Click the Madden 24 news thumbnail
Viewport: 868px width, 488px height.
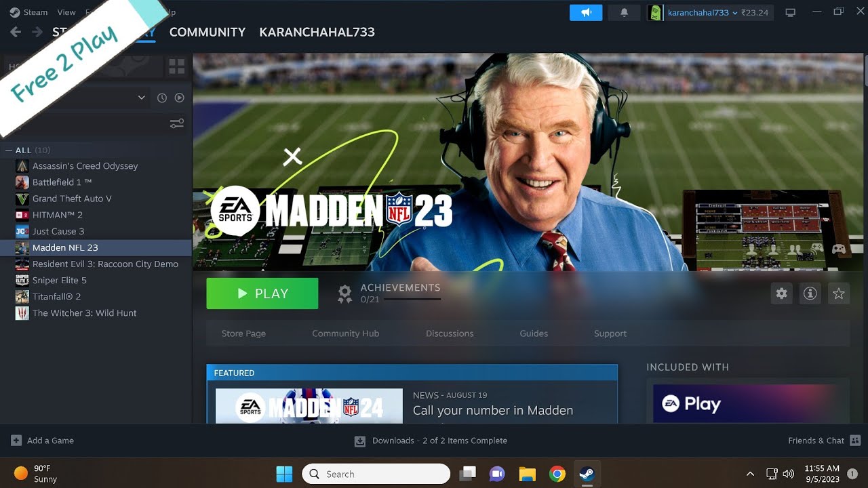pyautogui.click(x=309, y=406)
